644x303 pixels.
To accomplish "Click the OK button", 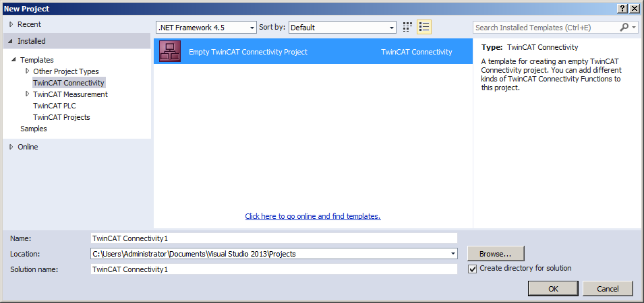I will [553, 289].
